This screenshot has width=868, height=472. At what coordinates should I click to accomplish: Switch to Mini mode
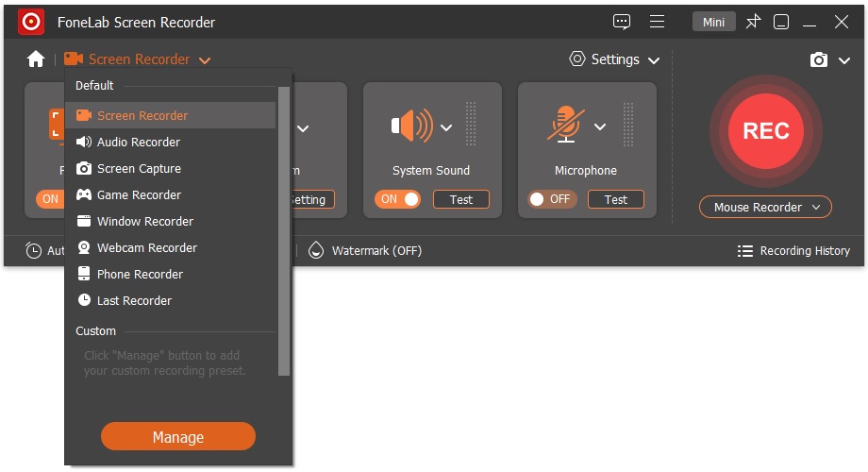(713, 22)
